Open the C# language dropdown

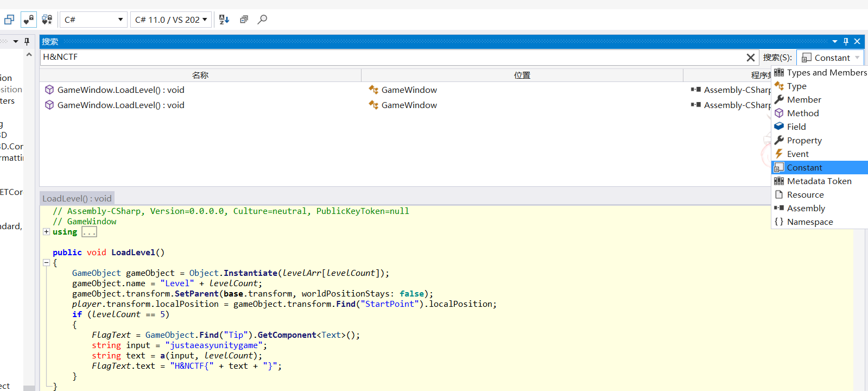(x=93, y=20)
